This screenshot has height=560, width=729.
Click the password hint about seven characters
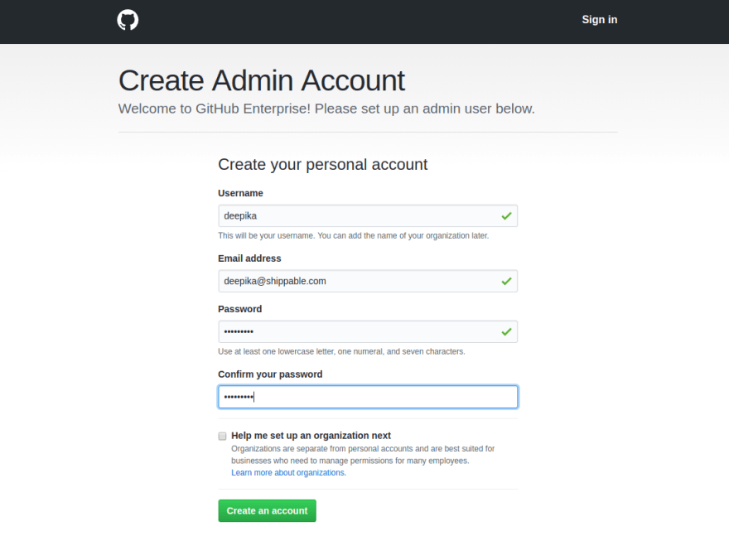point(341,351)
